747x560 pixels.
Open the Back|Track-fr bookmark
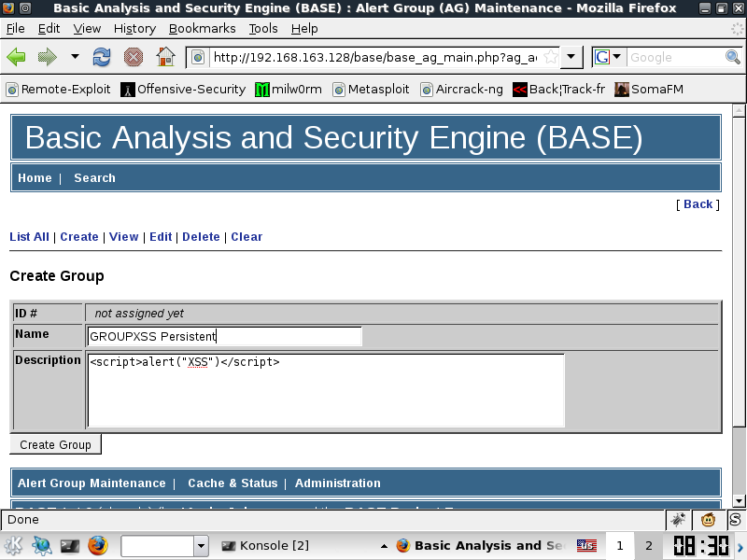tap(558, 89)
